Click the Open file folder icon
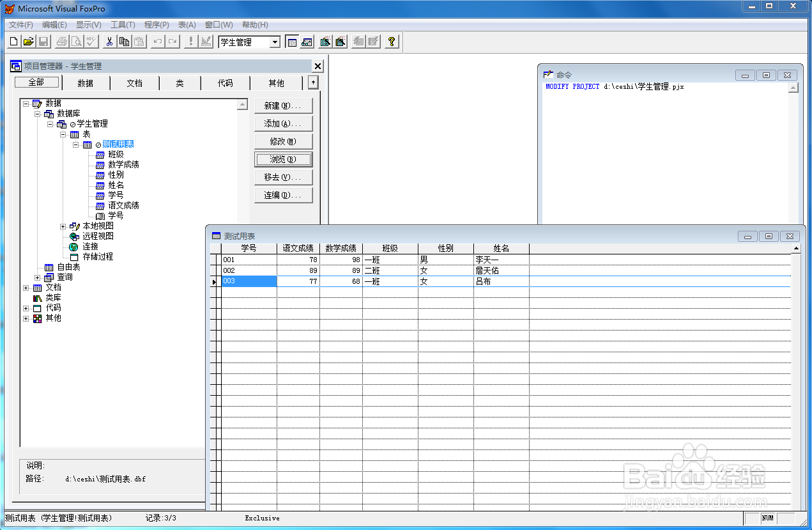This screenshot has height=530, width=812. click(29, 42)
